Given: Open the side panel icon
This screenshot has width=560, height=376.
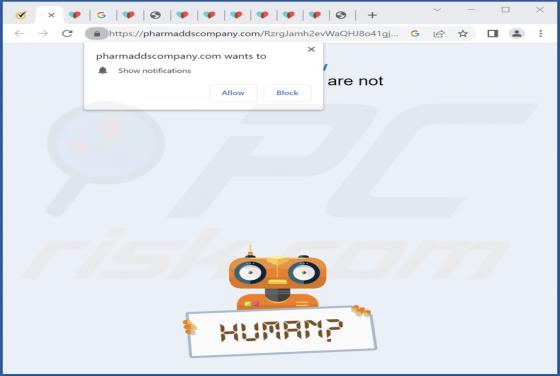Looking at the screenshot, I should [x=492, y=34].
